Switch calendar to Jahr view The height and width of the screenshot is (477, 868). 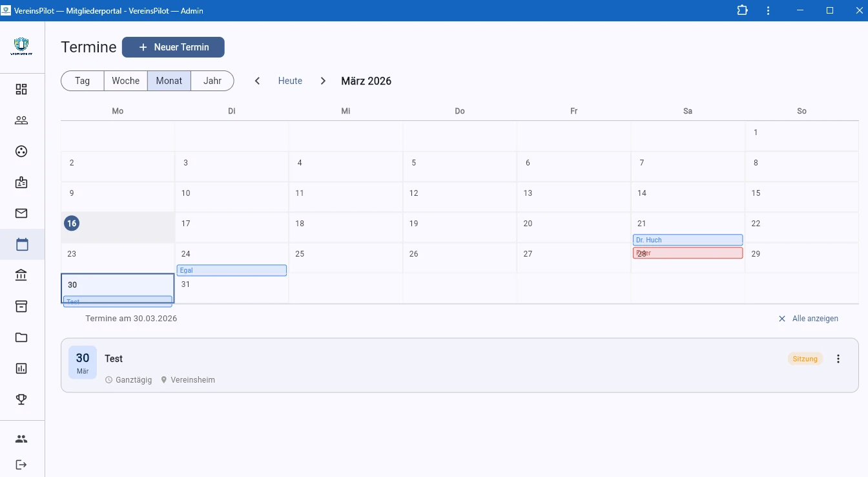click(x=212, y=81)
